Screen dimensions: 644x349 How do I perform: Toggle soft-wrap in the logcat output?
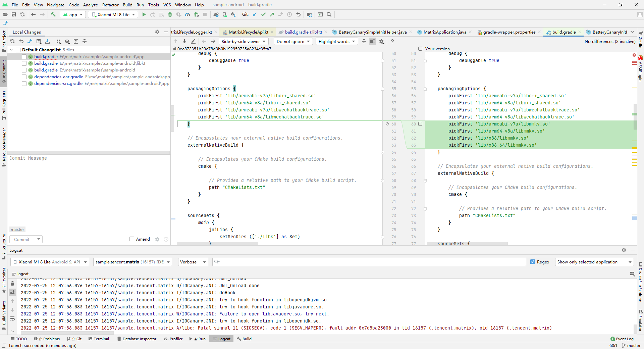pyautogui.click(x=12, y=318)
